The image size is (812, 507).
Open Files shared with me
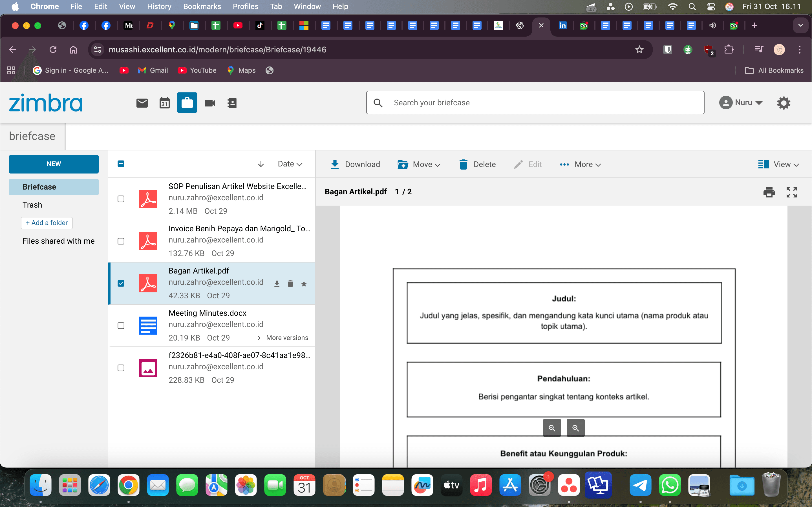[58, 241]
